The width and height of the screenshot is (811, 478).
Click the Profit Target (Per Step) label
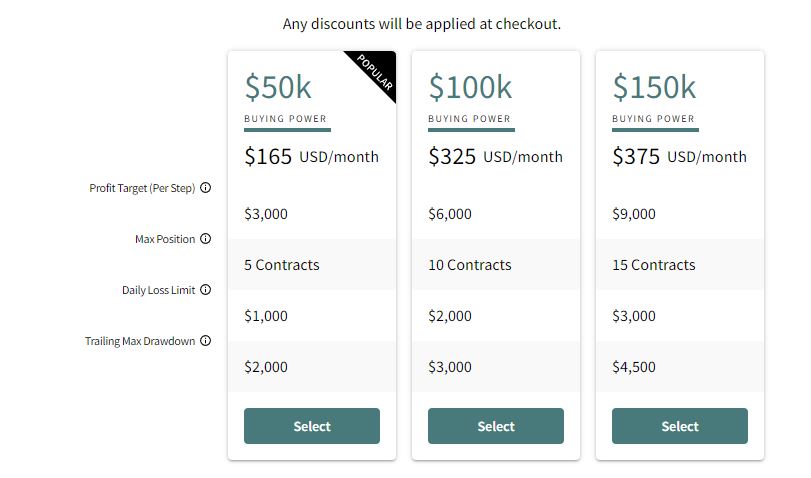(142, 188)
